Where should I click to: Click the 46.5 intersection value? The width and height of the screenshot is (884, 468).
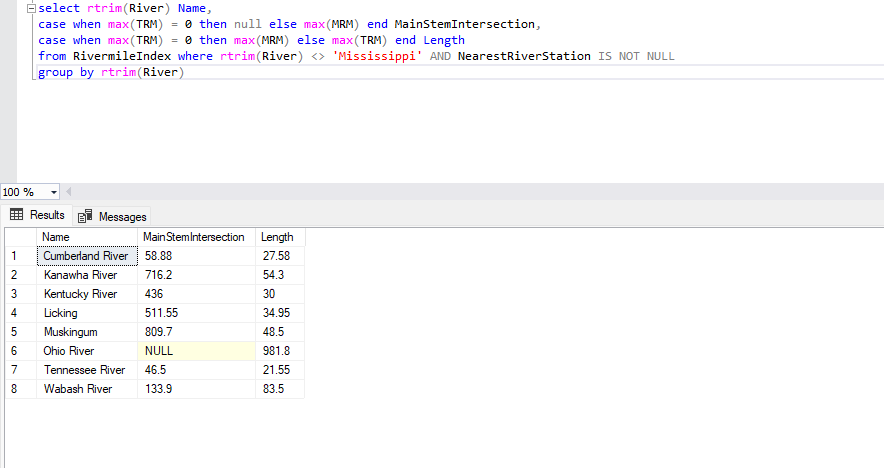click(196, 370)
